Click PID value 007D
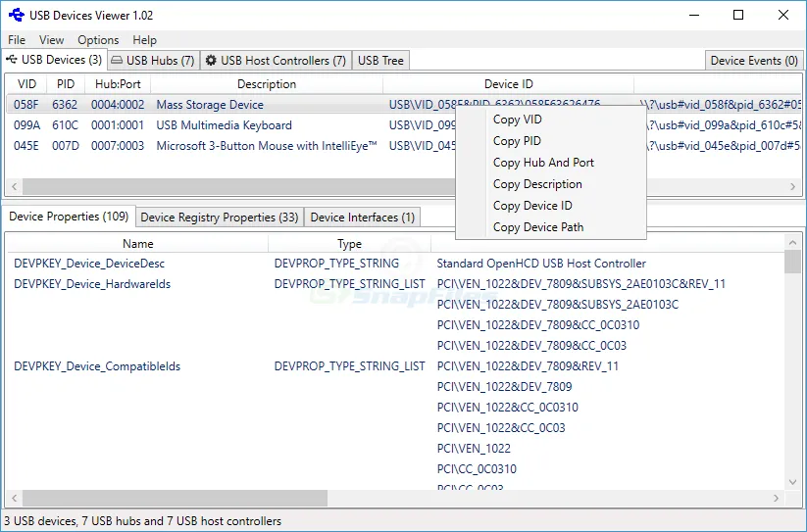The height and width of the screenshot is (532, 807). pyautogui.click(x=66, y=145)
